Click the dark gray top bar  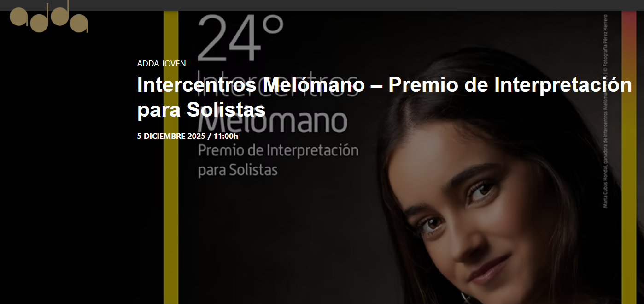[x=322, y=5]
